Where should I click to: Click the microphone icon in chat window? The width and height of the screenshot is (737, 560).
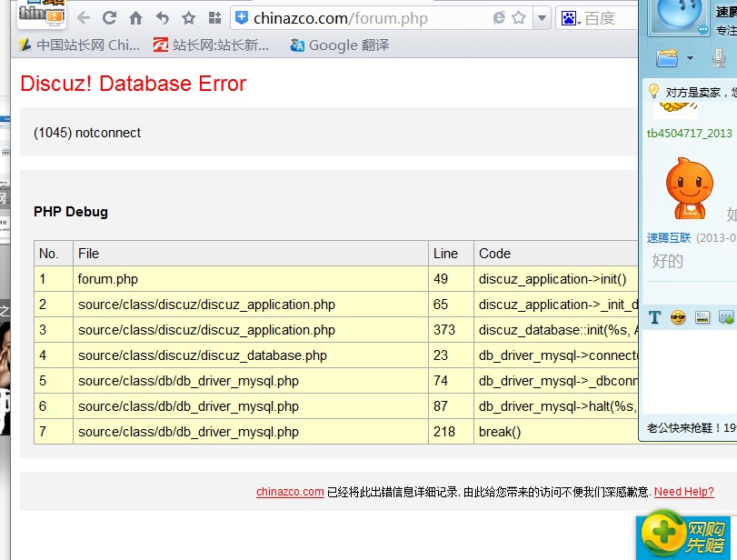(x=718, y=58)
